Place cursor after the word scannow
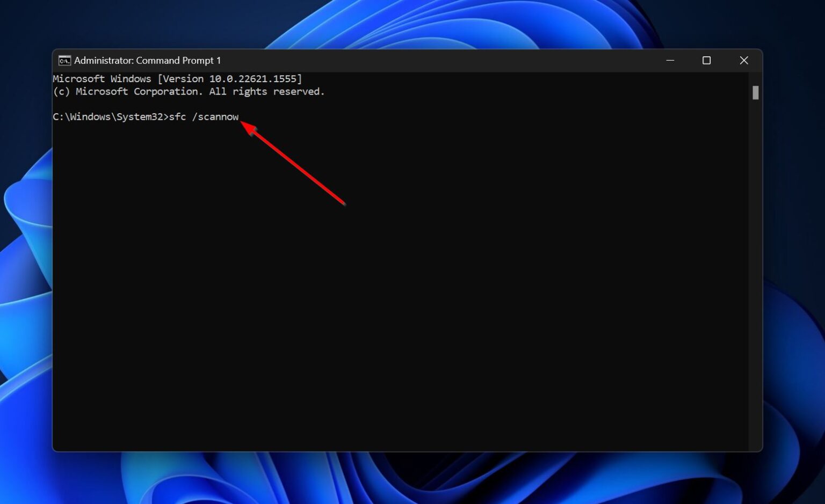 [x=241, y=116]
